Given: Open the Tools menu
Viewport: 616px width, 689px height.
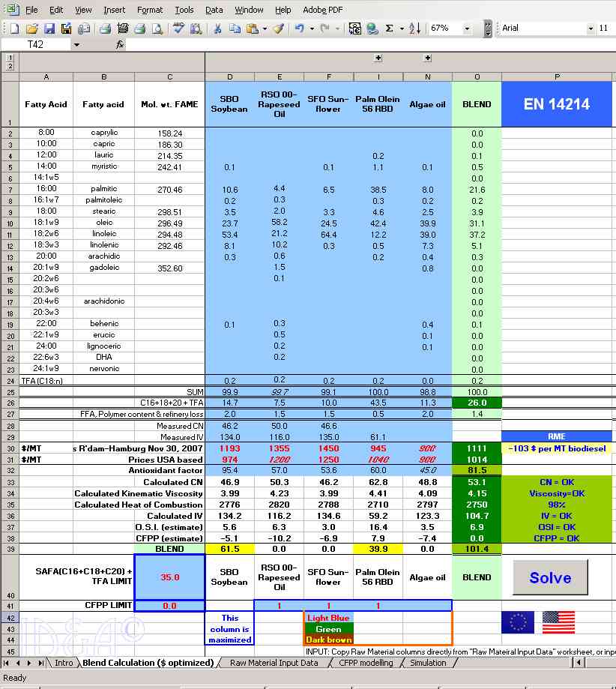Looking at the screenshot, I should pos(184,10).
